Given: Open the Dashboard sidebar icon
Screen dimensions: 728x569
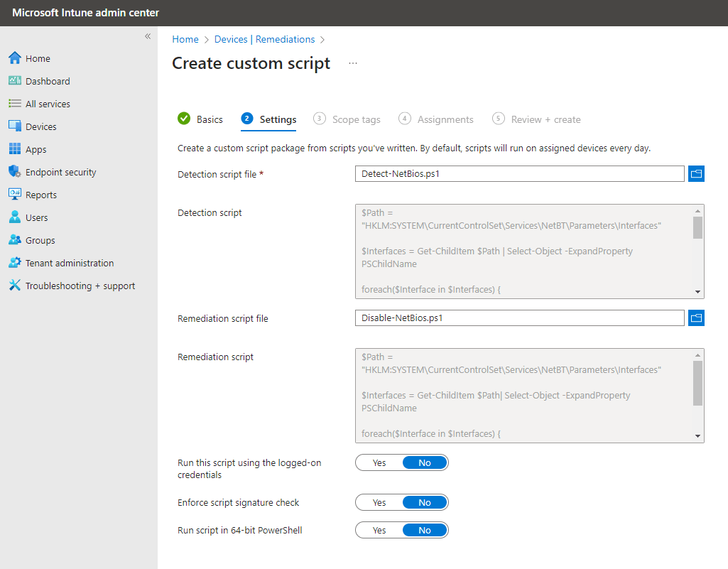Looking at the screenshot, I should pos(15,81).
